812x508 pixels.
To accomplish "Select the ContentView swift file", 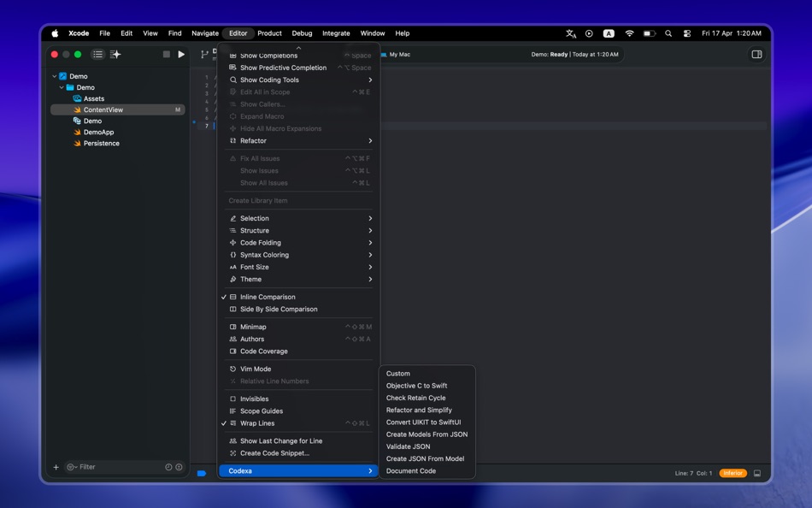I will (118, 109).
